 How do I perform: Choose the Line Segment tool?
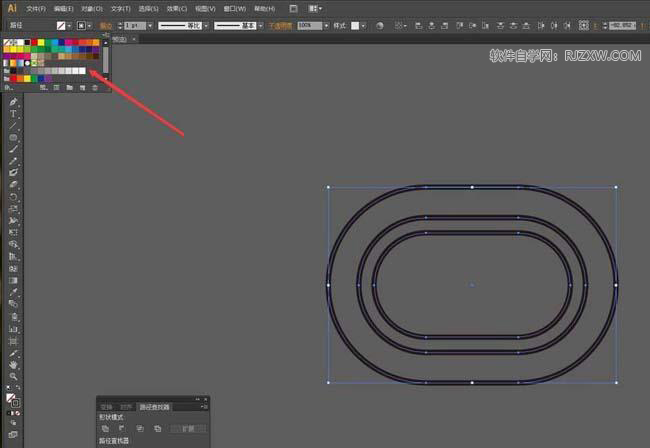click(x=13, y=126)
